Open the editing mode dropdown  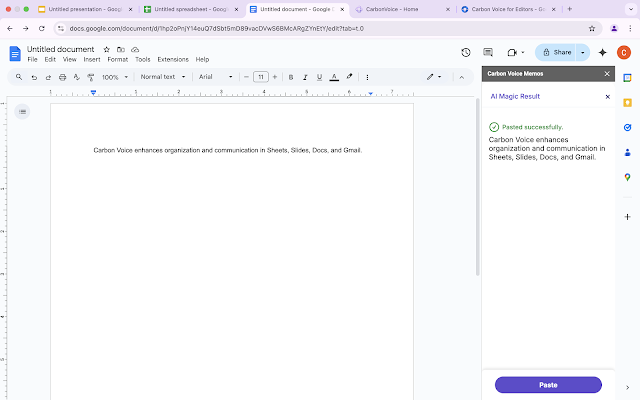[x=434, y=77]
